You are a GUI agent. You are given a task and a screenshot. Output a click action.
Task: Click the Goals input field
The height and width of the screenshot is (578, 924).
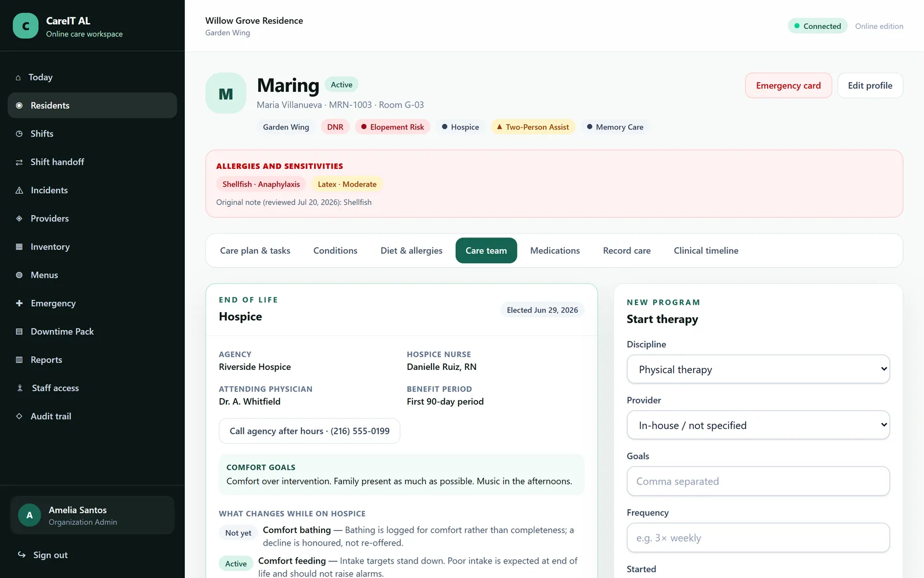pos(758,481)
